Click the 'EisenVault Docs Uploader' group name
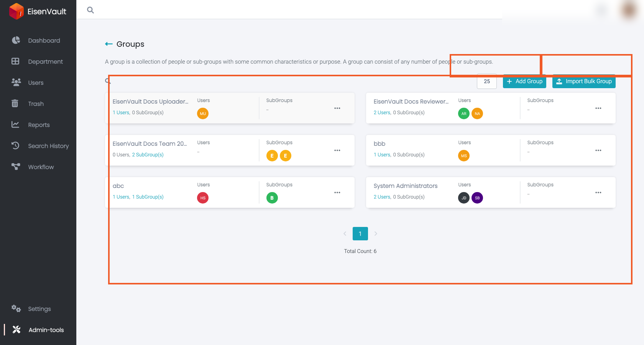This screenshot has width=644, height=345. pos(150,102)
